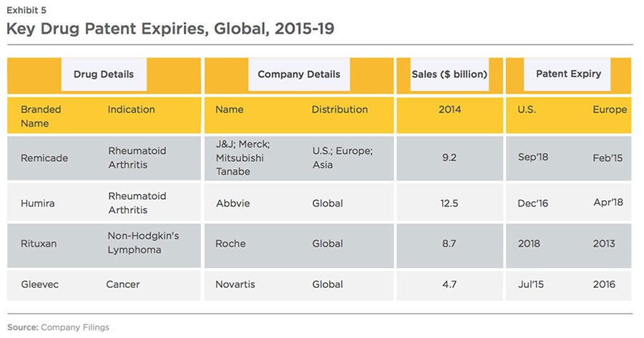Click the 'Dec'16' U.S. expiry cell
Screen dimensions: 644x338
[532, 203]
